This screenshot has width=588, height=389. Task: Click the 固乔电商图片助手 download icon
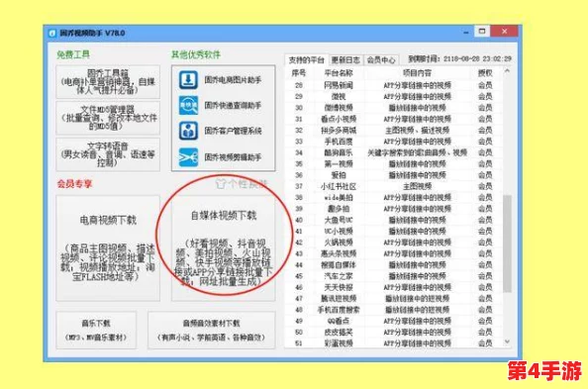[188, 79]
